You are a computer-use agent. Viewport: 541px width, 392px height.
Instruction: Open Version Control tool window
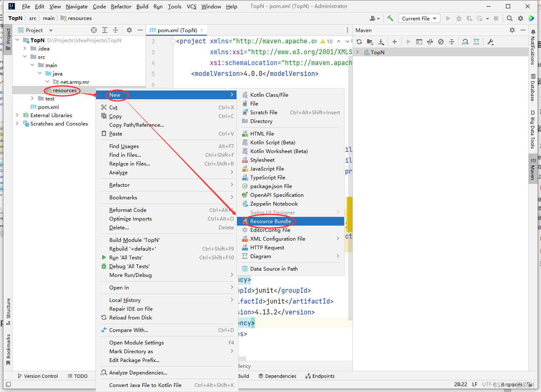38,376
